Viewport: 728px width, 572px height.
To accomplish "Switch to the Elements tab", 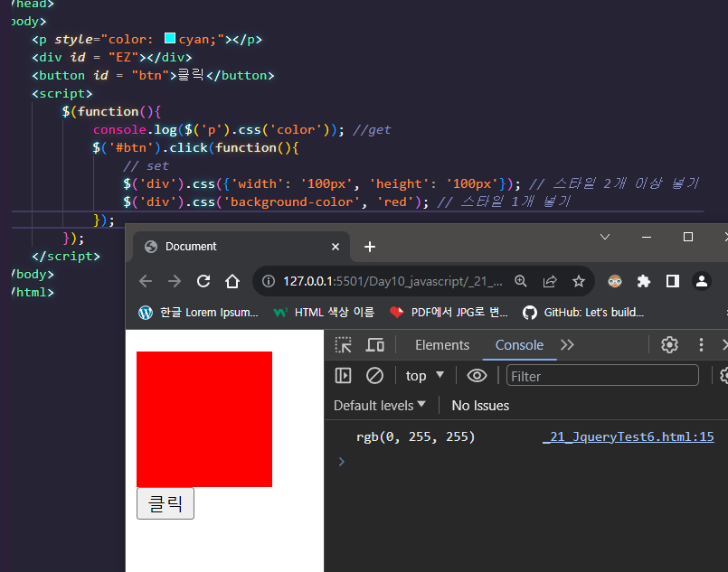I will (442, 345).
